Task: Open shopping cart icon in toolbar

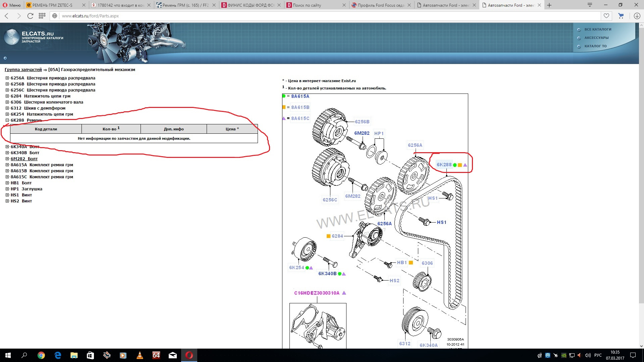Action: pyautogui.click(x=621, y=16)
